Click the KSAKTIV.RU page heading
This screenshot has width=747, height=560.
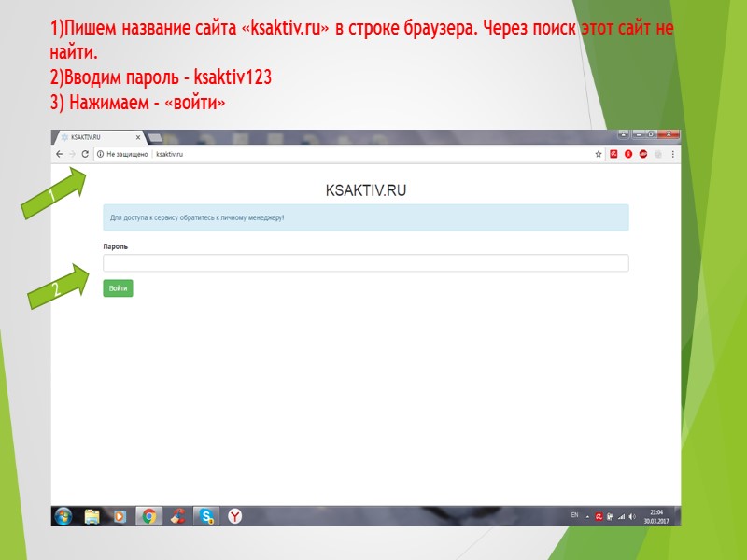tap(366, 190)
